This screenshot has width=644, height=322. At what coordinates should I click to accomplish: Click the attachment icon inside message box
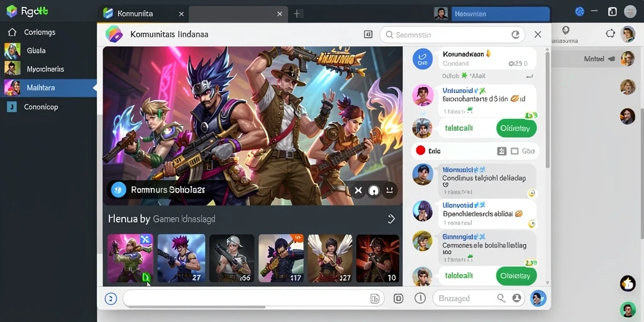click(375, 299)
